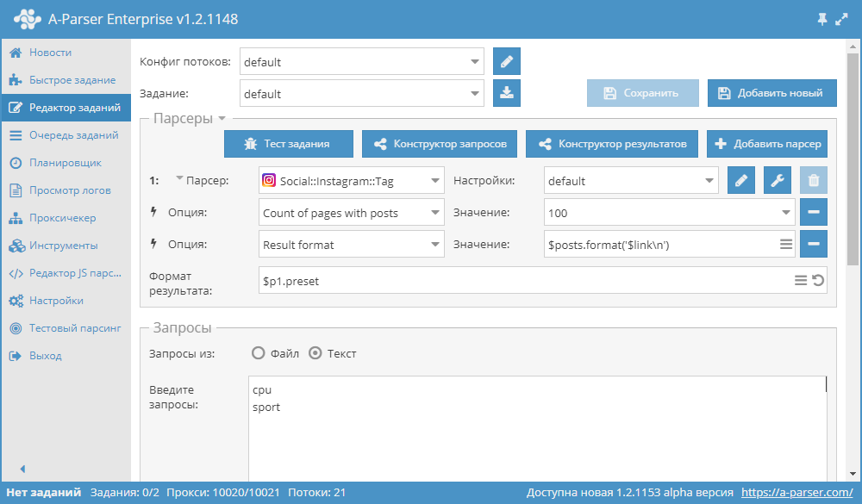Delete parser with trash icon

pyautogui.click(x=814, y=180)
